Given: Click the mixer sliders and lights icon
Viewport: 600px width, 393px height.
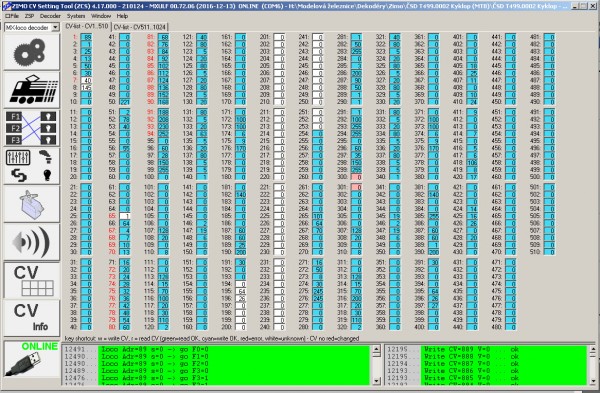Looking at the screenshot, I should (x=32, y=166).
